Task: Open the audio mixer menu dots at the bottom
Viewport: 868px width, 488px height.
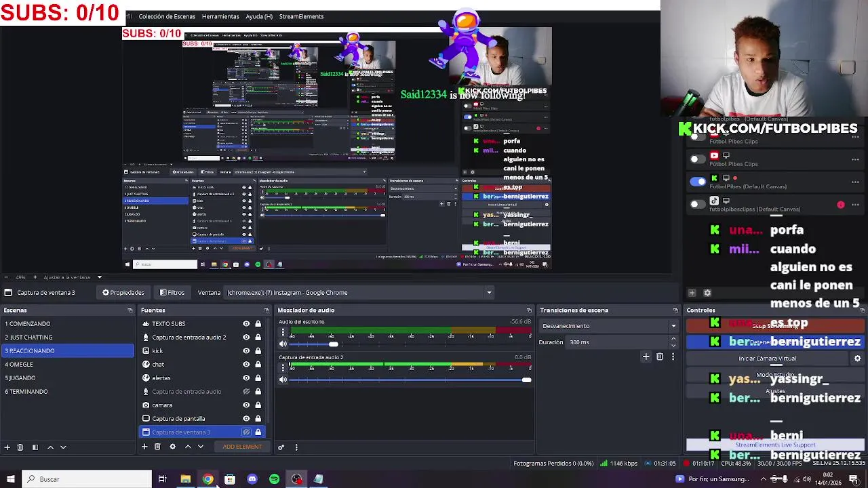Action: coord(296,447)
